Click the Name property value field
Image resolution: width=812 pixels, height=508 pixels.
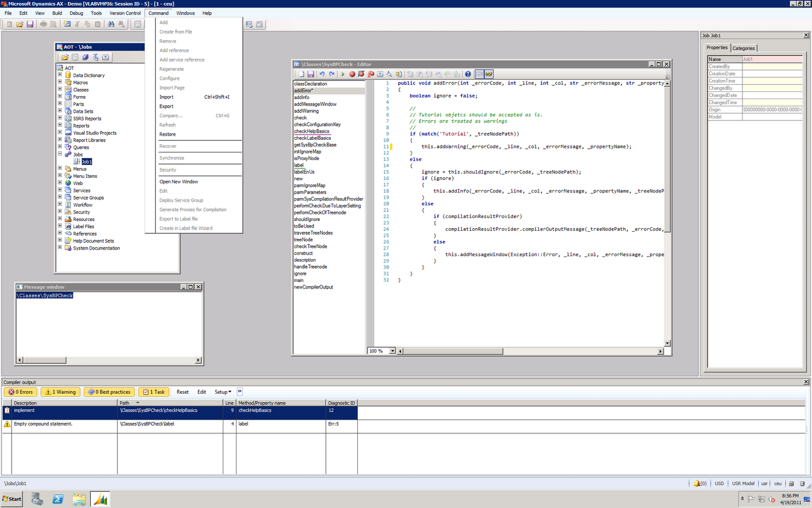pyautogui.click(x=772, y=59)
